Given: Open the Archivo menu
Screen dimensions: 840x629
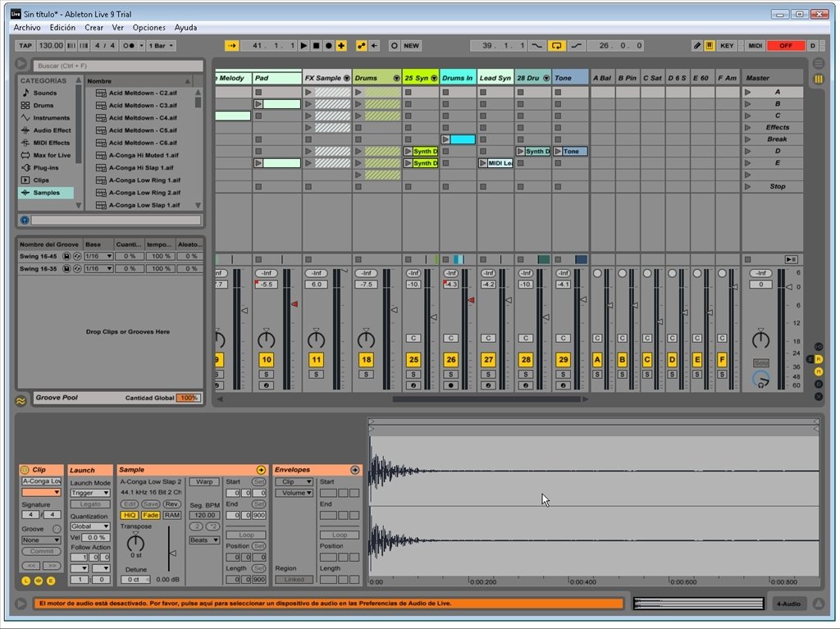Looking at the screenshot, I should point(27,27).
